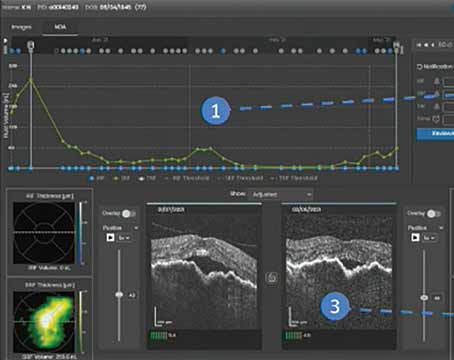Click the SRF thickness map thumbnail

click(x=44, y=321)
